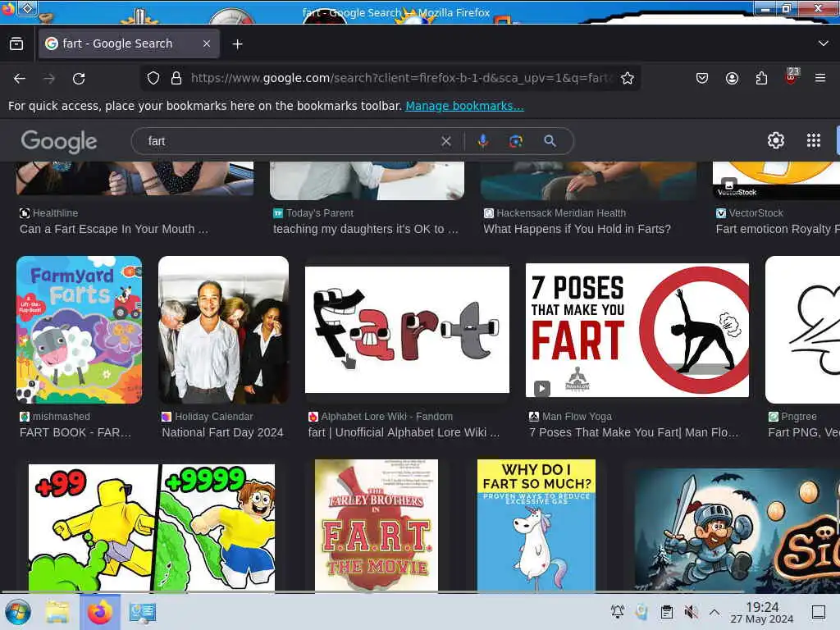This screenshot has width=840, height=630.
Task: Open the Alphabet Lore fart image
Action: coord(407,330)
